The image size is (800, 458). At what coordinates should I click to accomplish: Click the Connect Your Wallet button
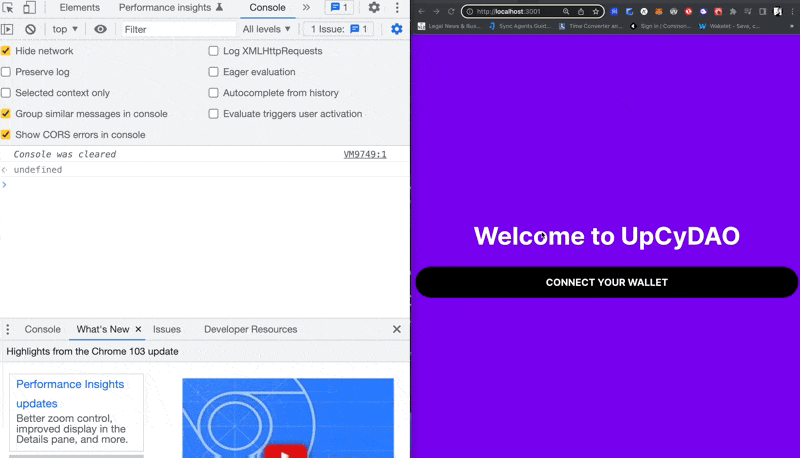click(x=606, y=282)
